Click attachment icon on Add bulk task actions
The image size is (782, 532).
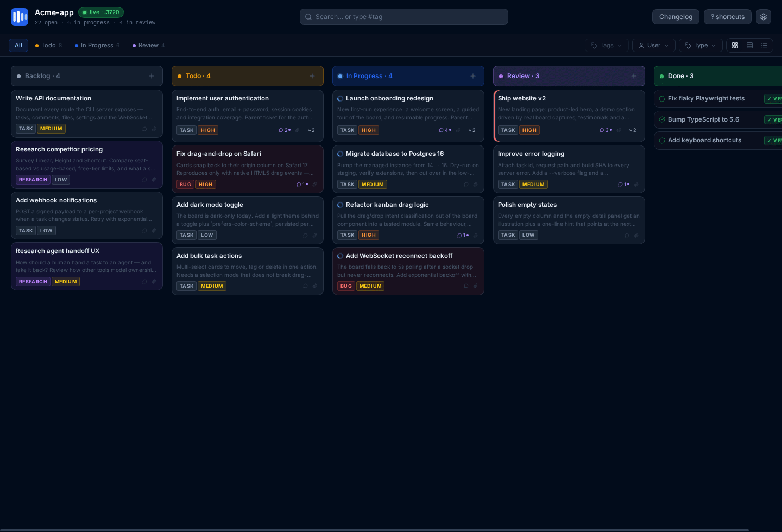pos(314,286)
